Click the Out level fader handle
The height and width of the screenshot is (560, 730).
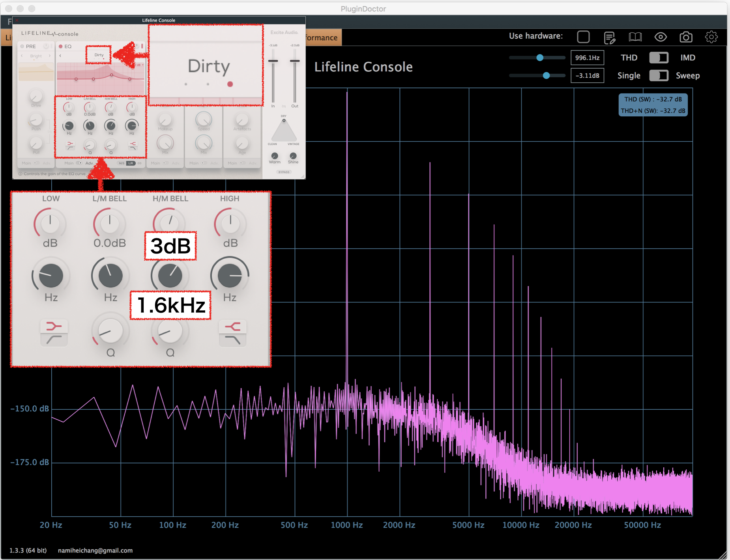pos(295,61)
